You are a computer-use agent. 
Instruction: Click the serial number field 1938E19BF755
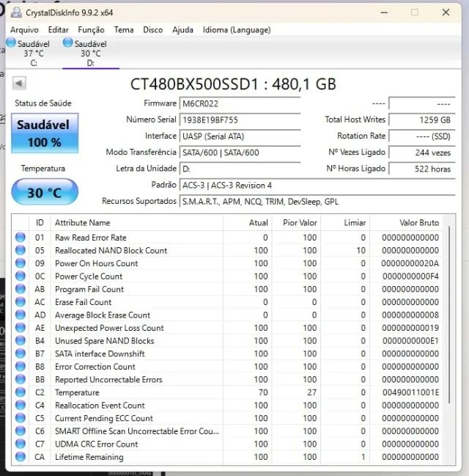[x=240, y=120]
